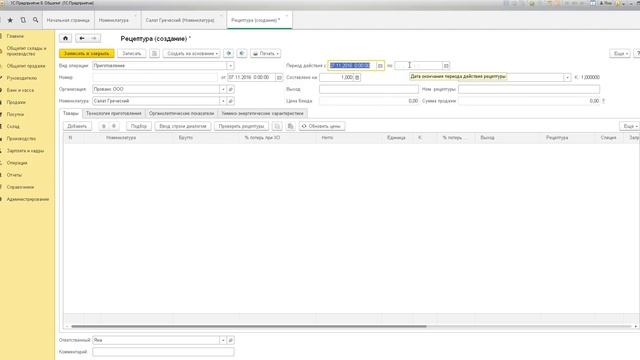640x360 pixels.
Task: Open the History icon in top panel
Action: [23, 20]
